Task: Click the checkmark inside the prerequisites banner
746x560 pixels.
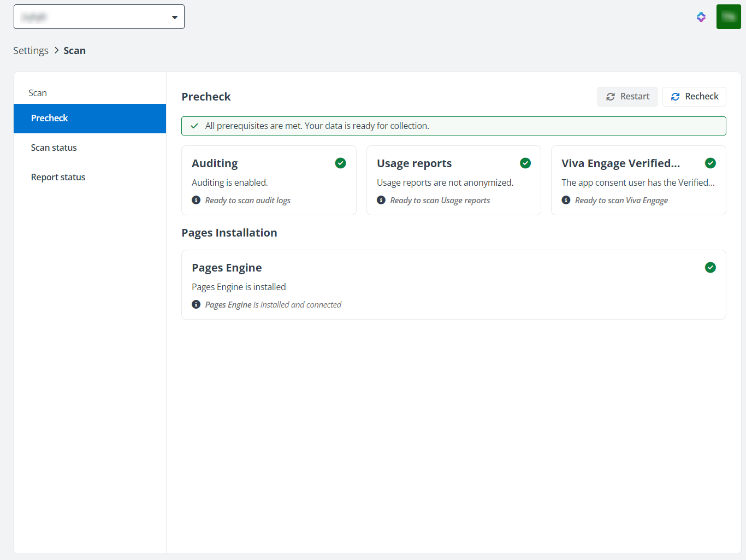Action: point(194,126)
